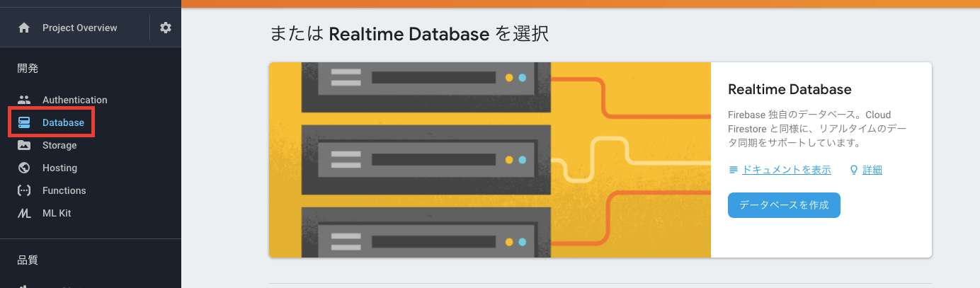Image resolution: width=980 pixels, height=288 pixels.
Task: Click the データベースを作成 button
Action: [784, 205]
